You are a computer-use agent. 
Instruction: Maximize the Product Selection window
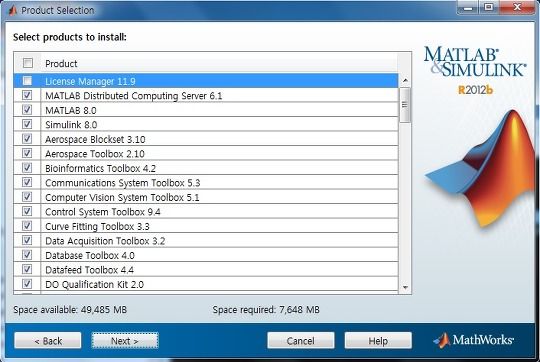489,8
